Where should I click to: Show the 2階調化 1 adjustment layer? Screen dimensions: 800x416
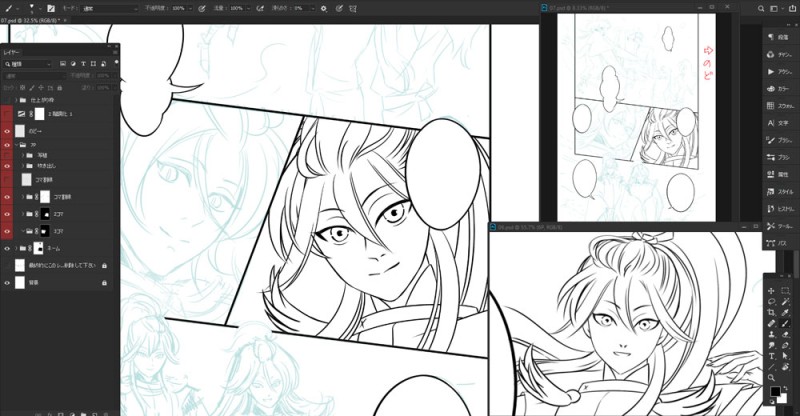pos(7,114)
